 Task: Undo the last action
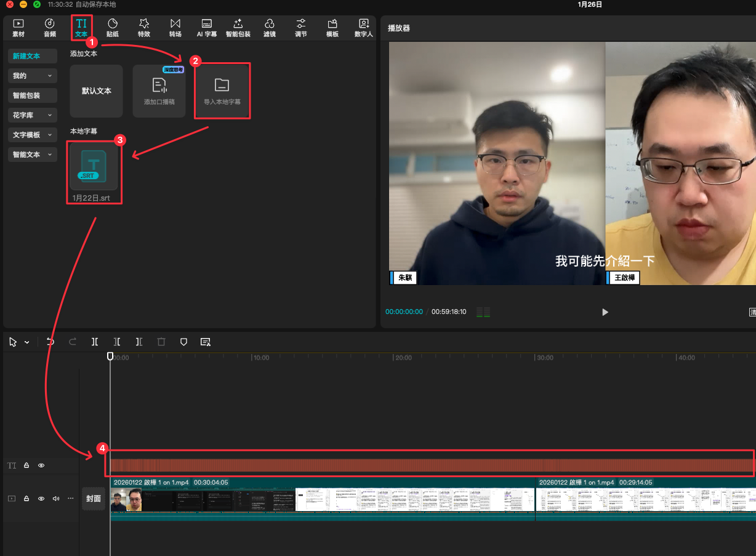pos(50,342)
